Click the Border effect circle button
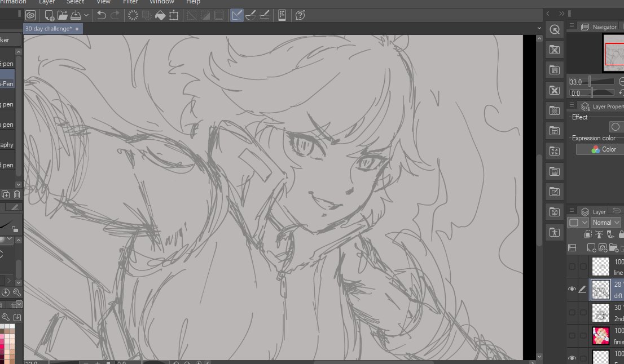 [616, 127]
